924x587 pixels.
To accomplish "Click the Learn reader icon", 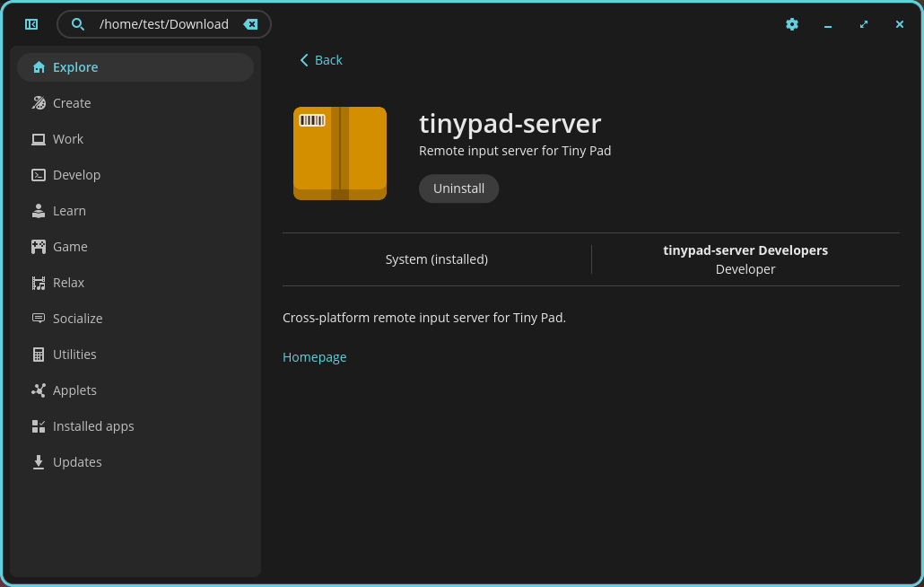I will [39, 211].
